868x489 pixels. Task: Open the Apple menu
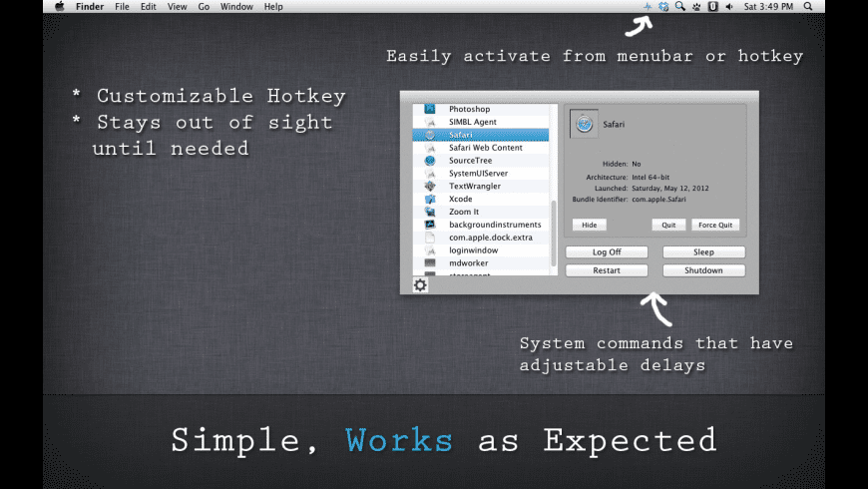coord(60,7)
